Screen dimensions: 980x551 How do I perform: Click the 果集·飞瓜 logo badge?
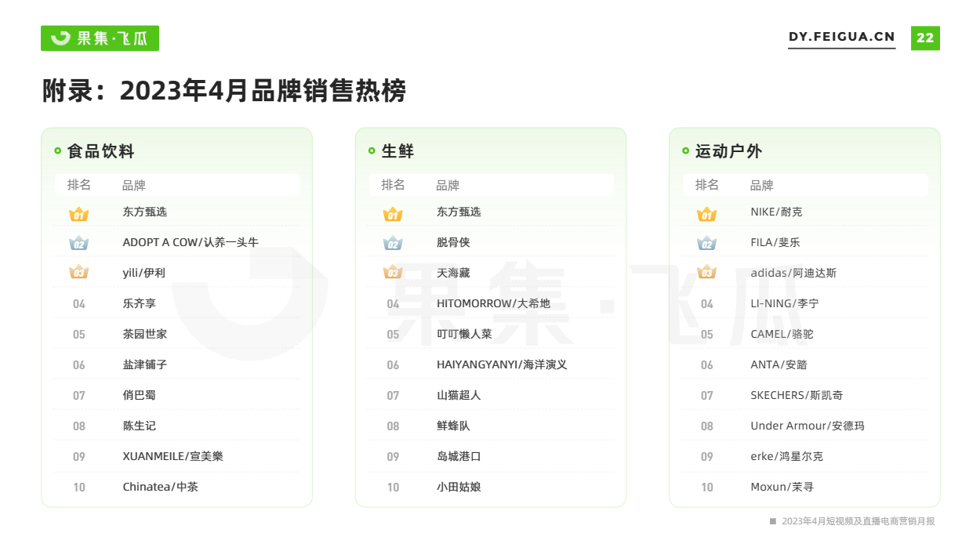100,38
